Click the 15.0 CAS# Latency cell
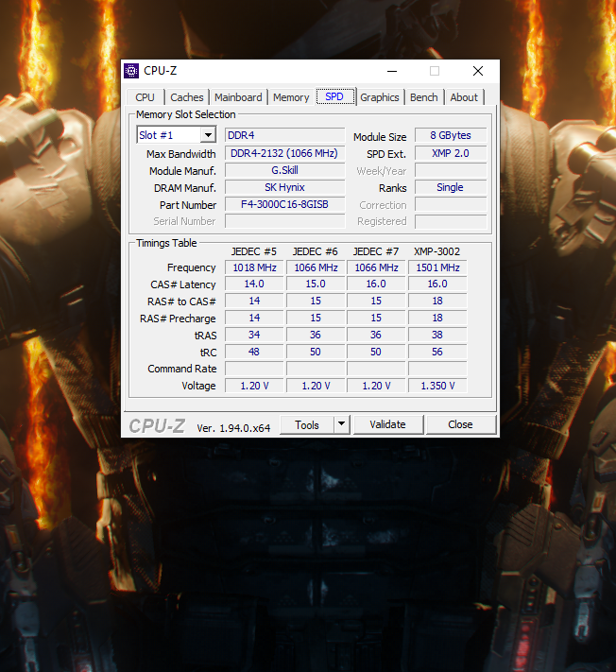The width and height of the screenshot is (616, 672). coord(316,284)
